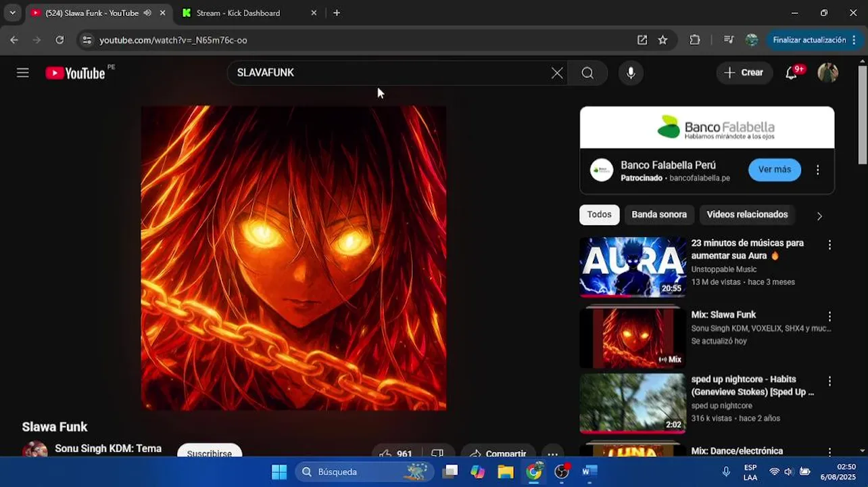The image size is (868, 487).
Task: Click the Compartir share button
Action: coord(498,452)
